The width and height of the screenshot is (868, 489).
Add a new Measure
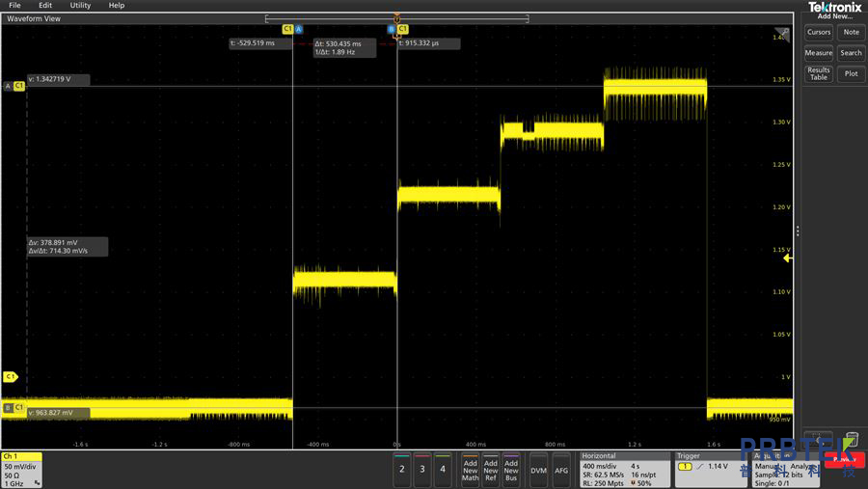coord(819,53)
